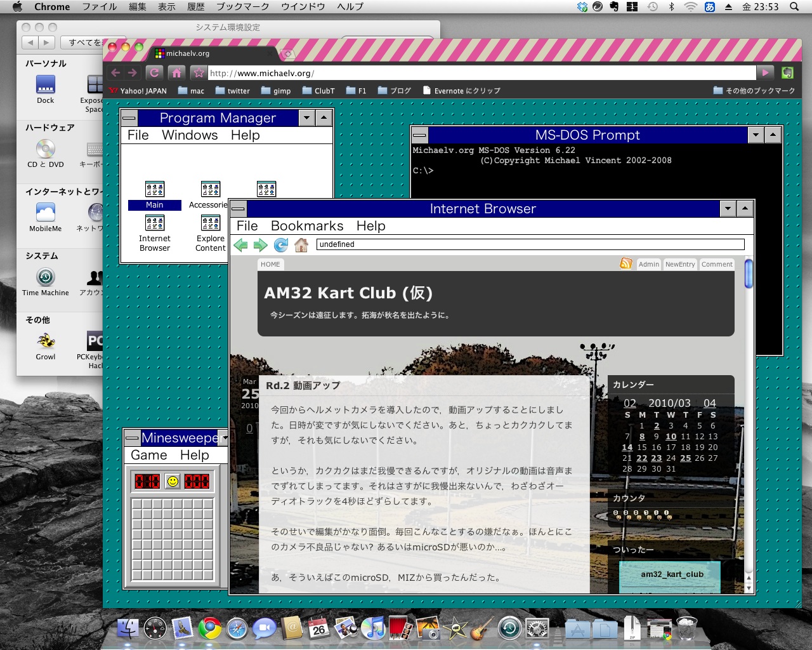Image resolution: width=812 pixels, height=650 pixels.
Task: Click the MS-DOS Prompt control-menu box
Action: tap(420, 135)
